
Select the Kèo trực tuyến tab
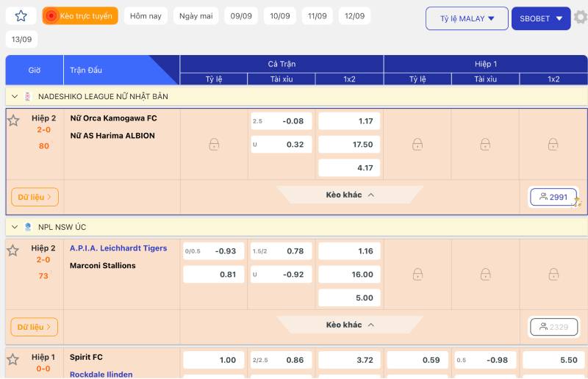tap(80, 16)
